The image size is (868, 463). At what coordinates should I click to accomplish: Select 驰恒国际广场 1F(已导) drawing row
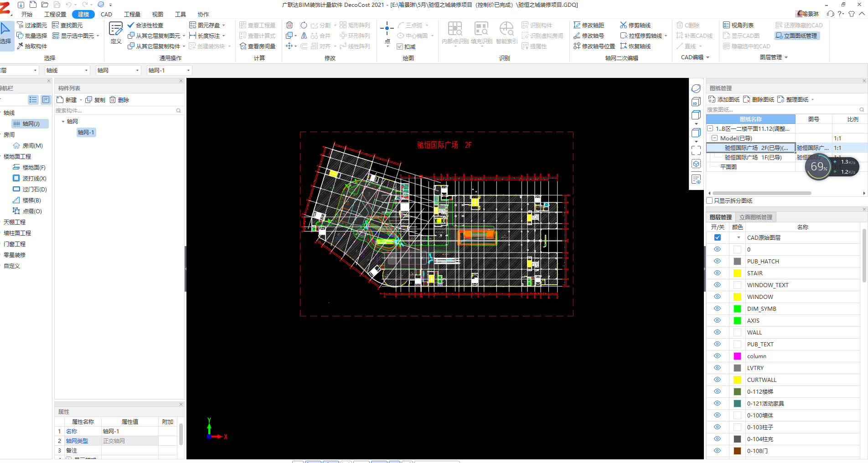tap(752, 157)
